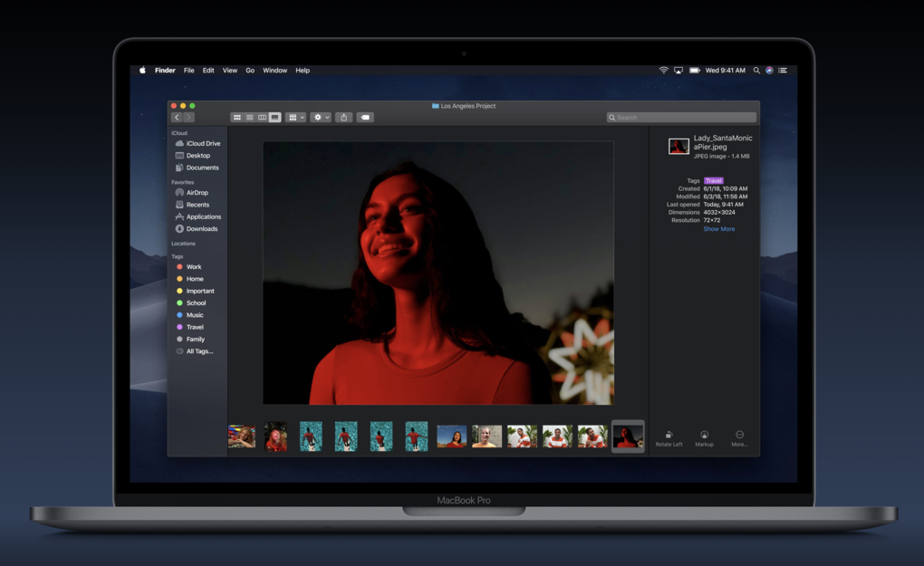Open All Tags… in sidebar
Viewport: 924px width, 566px height.
pyautogui.click(x=195, y=351)
